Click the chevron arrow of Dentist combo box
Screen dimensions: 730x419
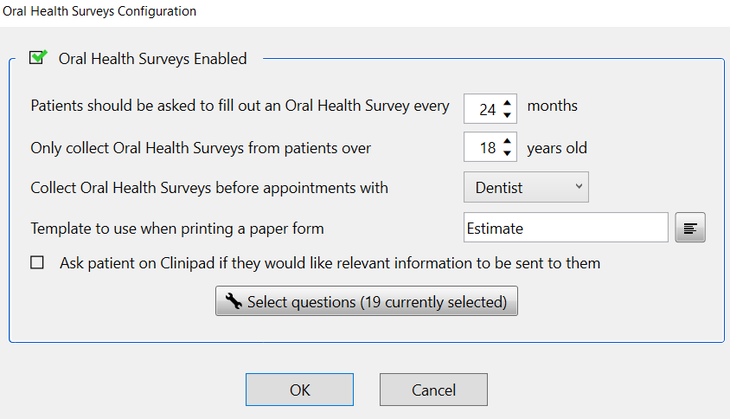point(578,187)
